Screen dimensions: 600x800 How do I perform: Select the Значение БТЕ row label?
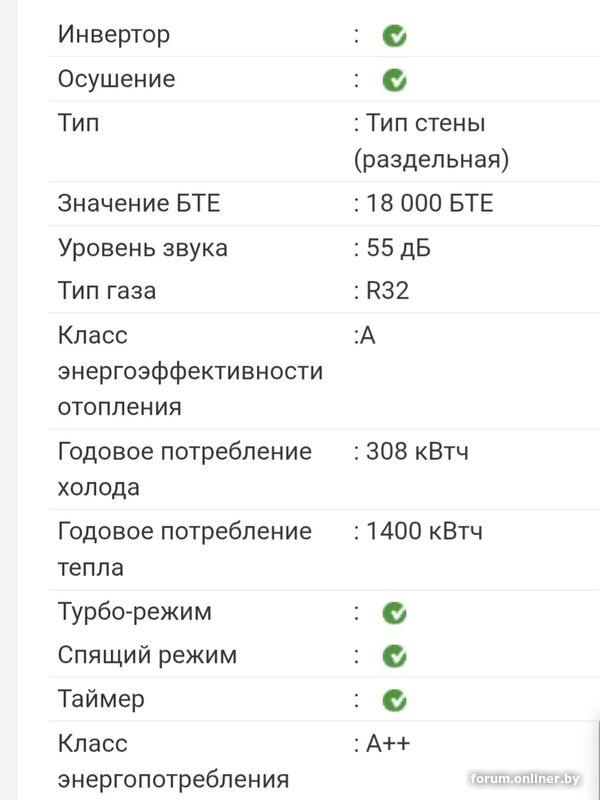coord(139,204)
